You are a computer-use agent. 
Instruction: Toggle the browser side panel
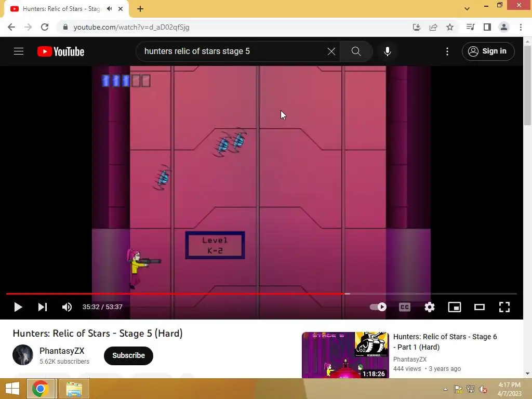pyautogui.click(x=487, y=27)
